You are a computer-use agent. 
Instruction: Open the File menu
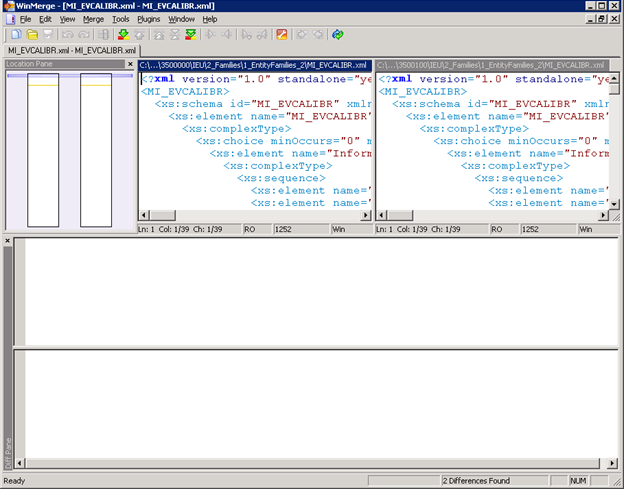pyautogui.click(x=25, y=19)
